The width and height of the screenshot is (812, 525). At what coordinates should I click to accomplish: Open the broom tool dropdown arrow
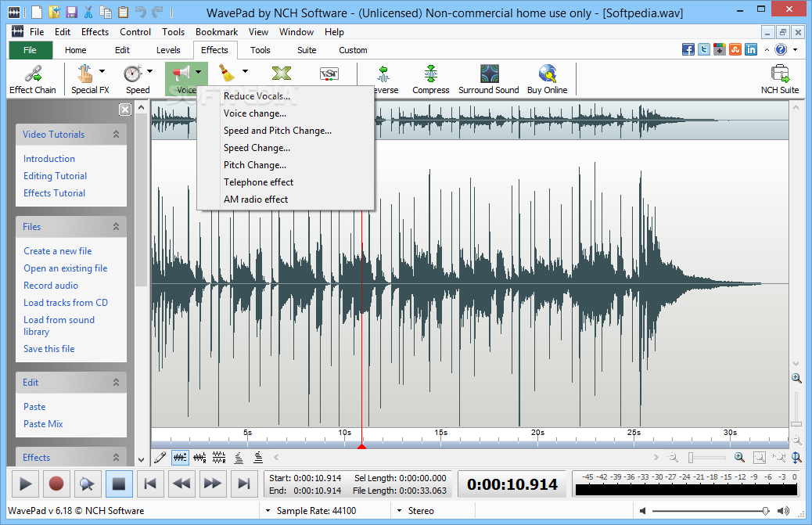click(245, 71)
